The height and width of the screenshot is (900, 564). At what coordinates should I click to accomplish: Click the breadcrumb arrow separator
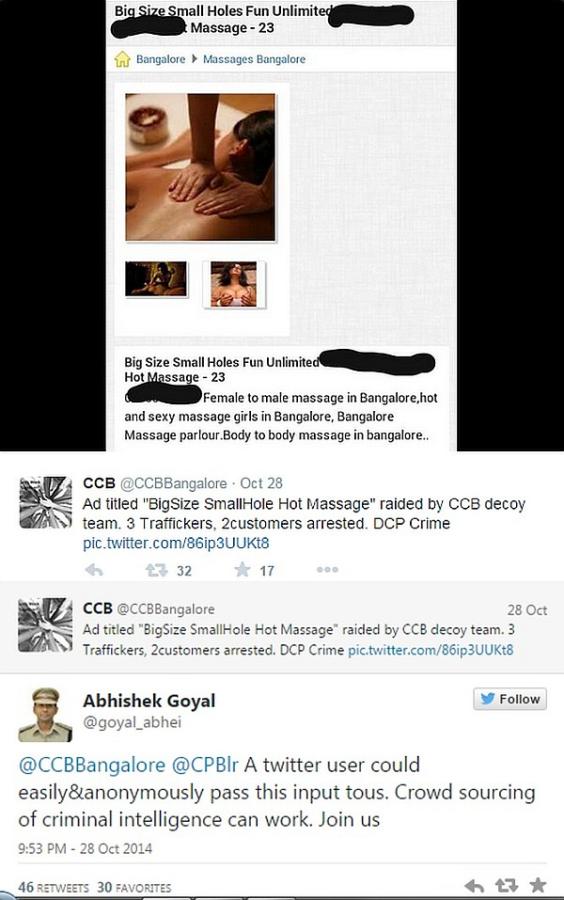pyautogui.click(x=194, y=59)
